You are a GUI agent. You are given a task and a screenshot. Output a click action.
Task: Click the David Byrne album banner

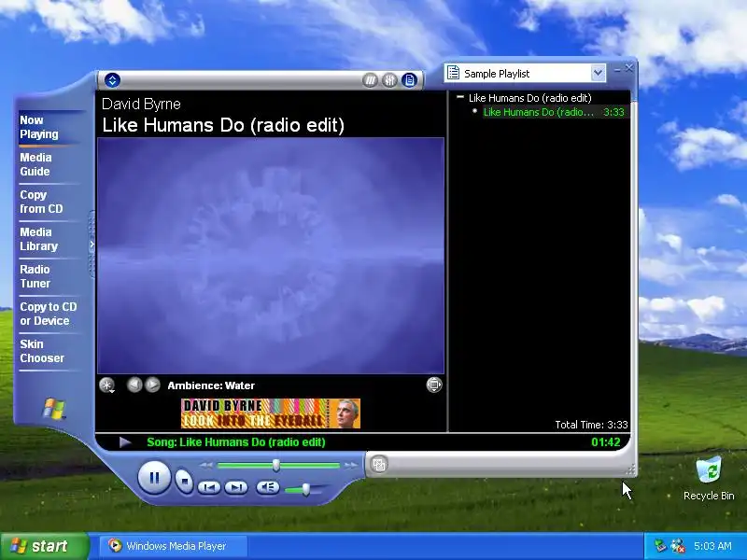coord(271,413)
